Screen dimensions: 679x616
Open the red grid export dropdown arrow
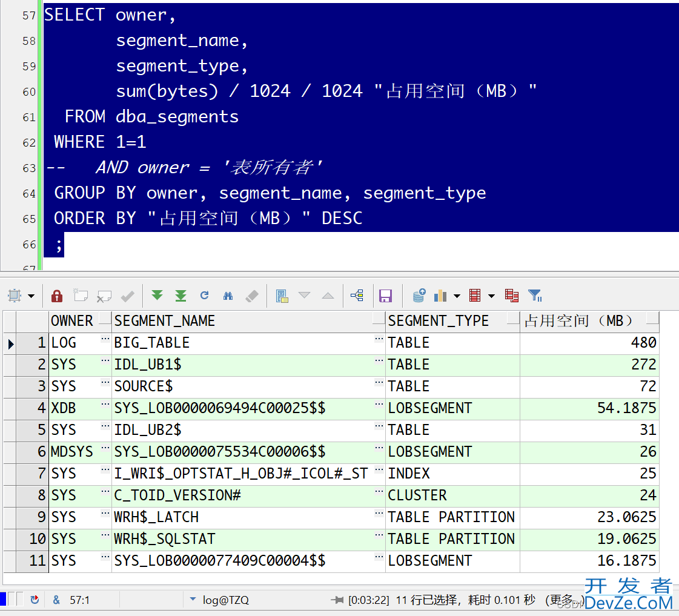(491, 296)
